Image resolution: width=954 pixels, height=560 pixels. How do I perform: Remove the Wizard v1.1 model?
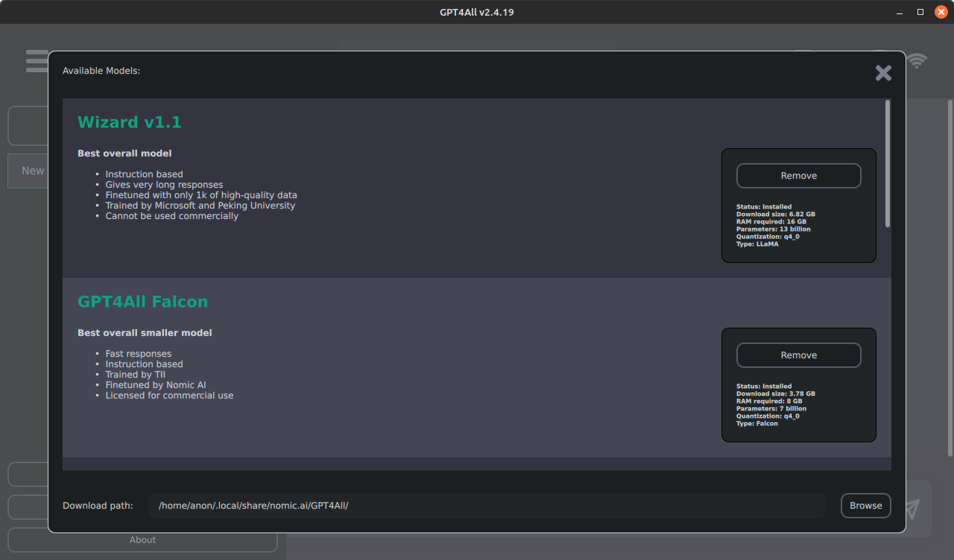coord(799,176)
